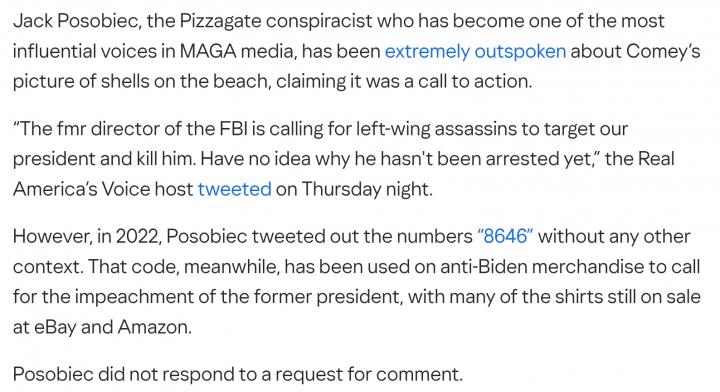Screen dimensions: 720x392
Task: Open the "extremely outspoken" link
Action: (475, 51)
